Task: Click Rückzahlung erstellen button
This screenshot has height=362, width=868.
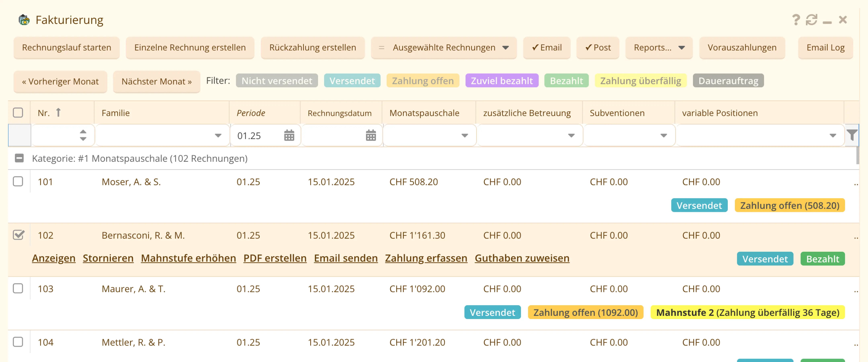Action: 313,47
